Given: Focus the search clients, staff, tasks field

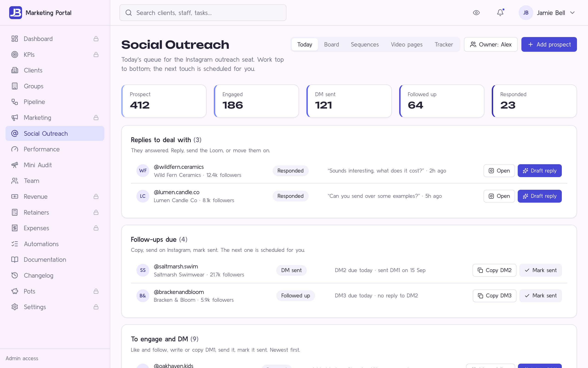Looking at the screenshot, I should tap(203, 13).
